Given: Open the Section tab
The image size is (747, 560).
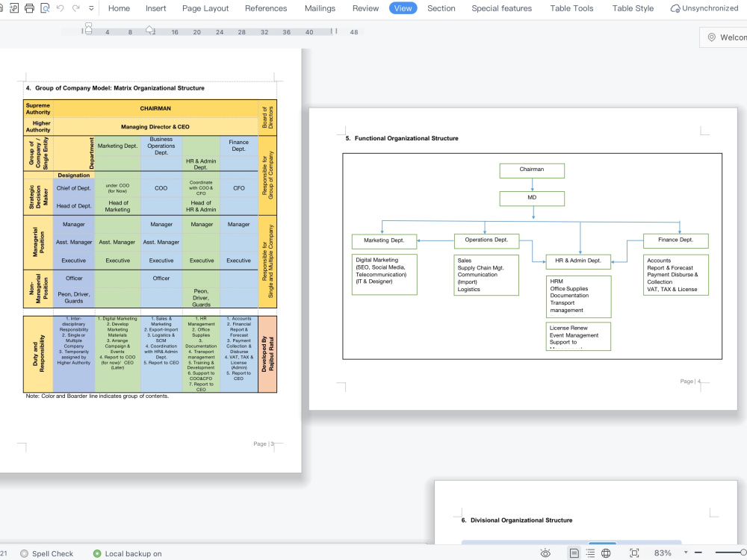Looking at the screenshot, I should tap(441, 8).
